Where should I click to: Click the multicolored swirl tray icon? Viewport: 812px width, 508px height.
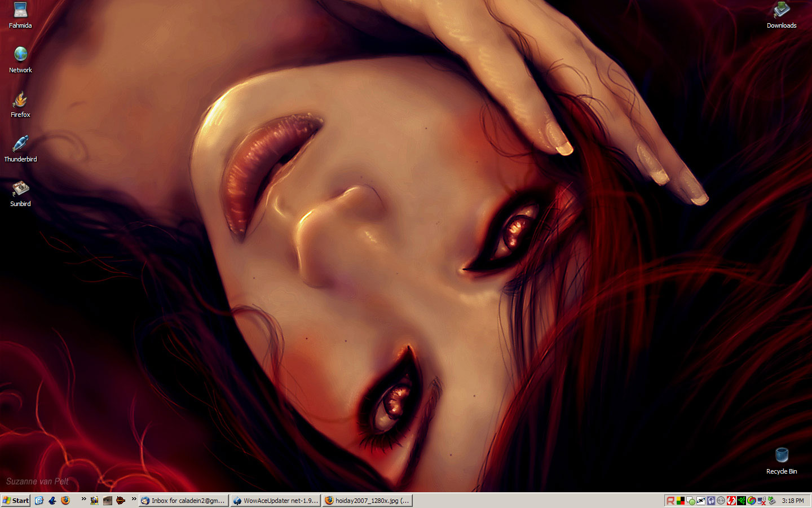[x=752, y=501]
